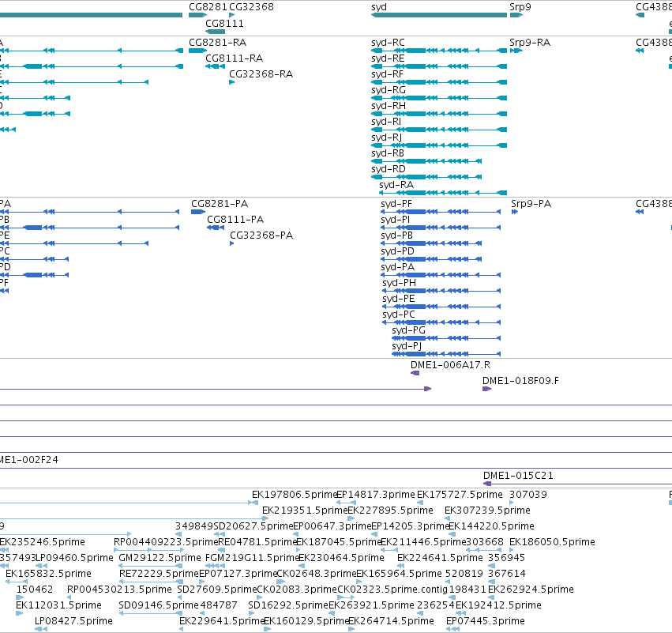This screenshot has height=633, width=672.
Task: Select the DME1-015C21 feature
Action: [577, 484]
